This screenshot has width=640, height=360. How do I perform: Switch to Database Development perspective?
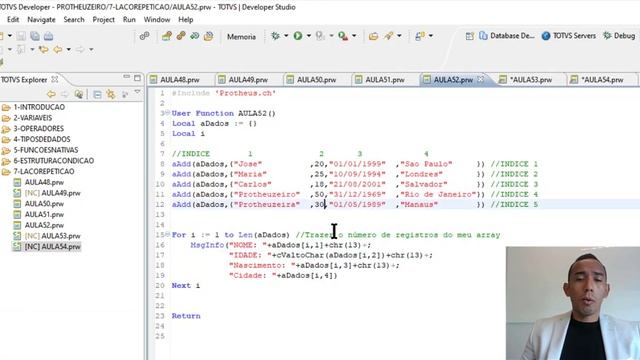507,36
